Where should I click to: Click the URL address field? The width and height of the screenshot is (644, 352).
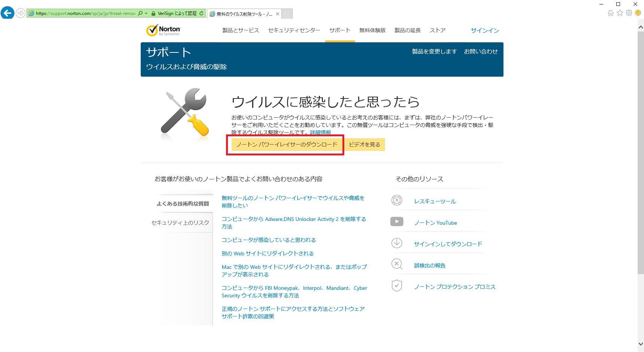(86, 13)
